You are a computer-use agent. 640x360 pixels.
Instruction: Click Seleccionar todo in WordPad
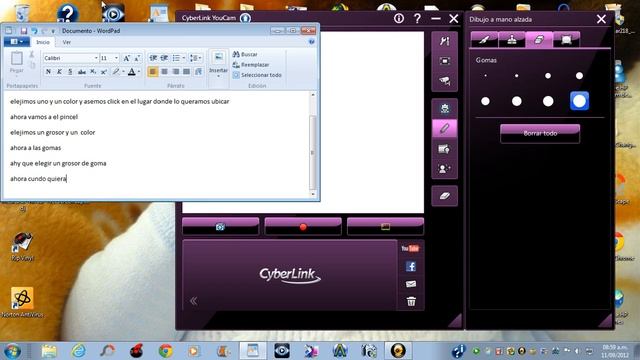coord(257,75)
